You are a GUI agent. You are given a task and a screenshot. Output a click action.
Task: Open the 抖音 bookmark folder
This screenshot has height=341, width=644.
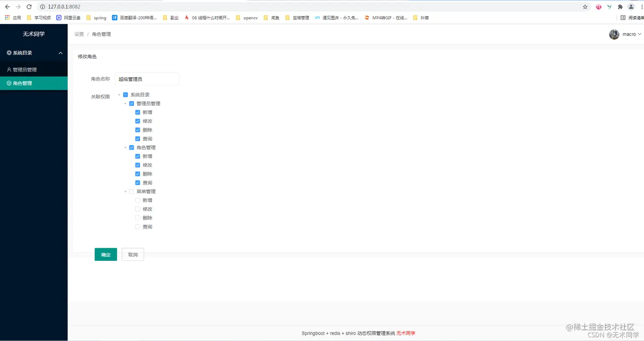click(421, 17)
